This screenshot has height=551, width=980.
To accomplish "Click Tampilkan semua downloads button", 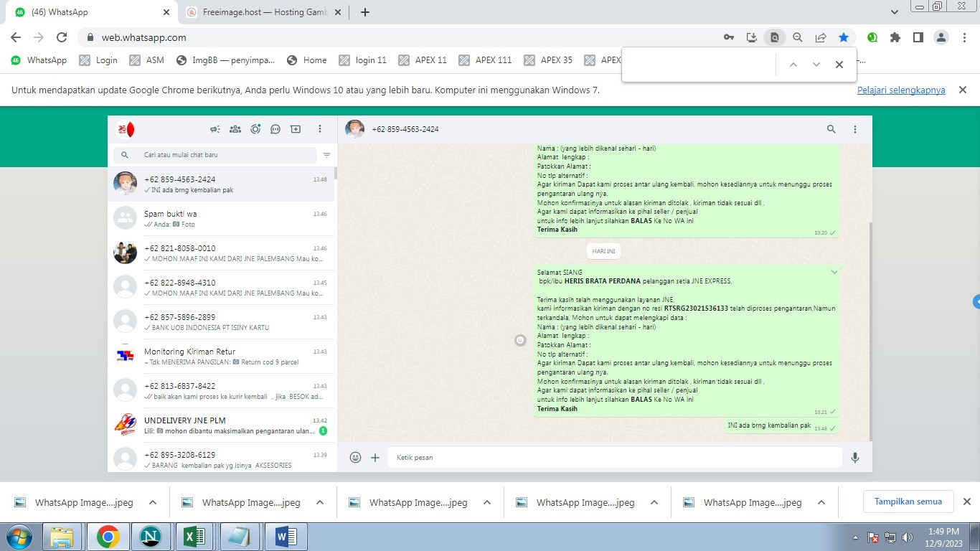I will click(x=908, y=501).
